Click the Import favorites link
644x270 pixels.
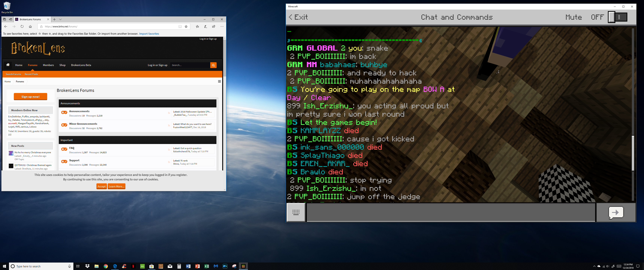coord(149,34)
